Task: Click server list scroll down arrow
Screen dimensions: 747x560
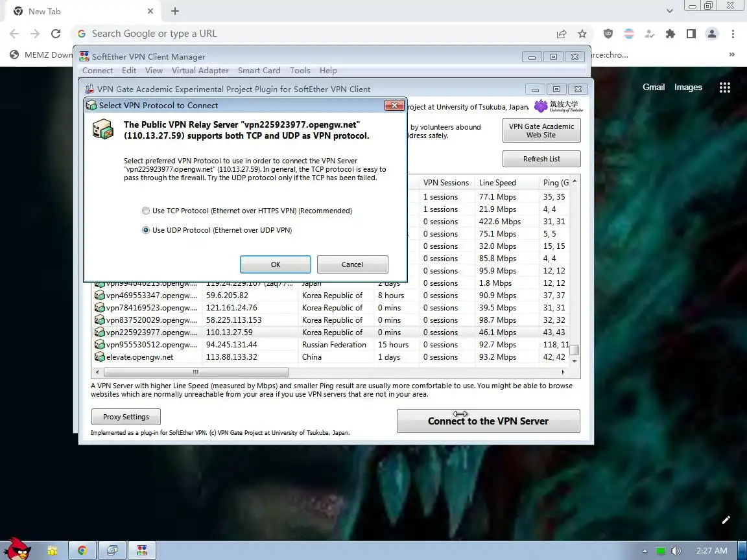Action: [575, 361]
